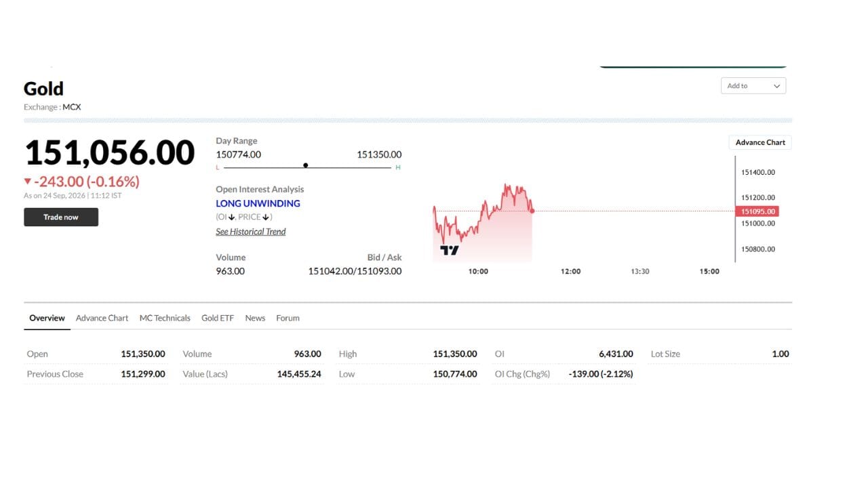868x488 pixels.
Task: Click the Day Range label
Action: (x=237, y=141)
